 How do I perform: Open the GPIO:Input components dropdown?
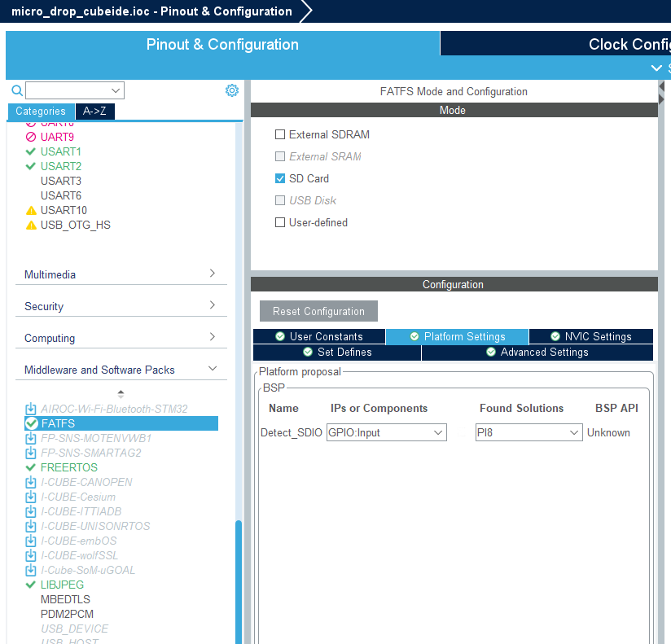[387, 432]
